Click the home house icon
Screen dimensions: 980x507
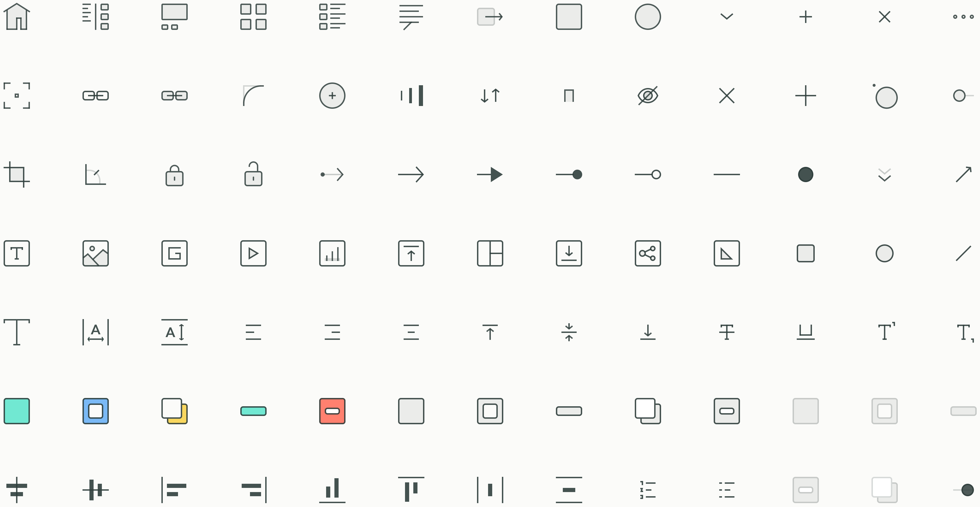point(17,17)
